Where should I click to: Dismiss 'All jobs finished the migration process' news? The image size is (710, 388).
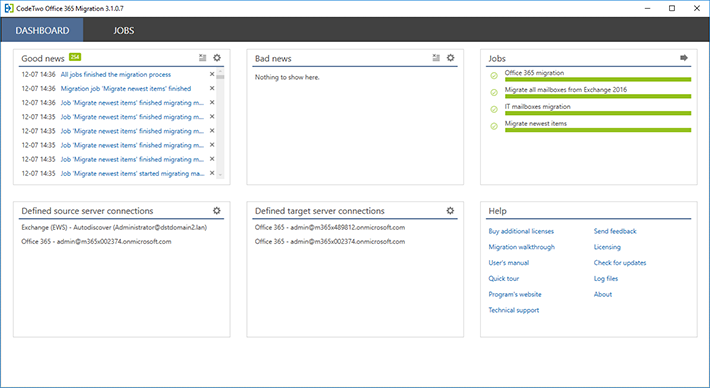212,74
